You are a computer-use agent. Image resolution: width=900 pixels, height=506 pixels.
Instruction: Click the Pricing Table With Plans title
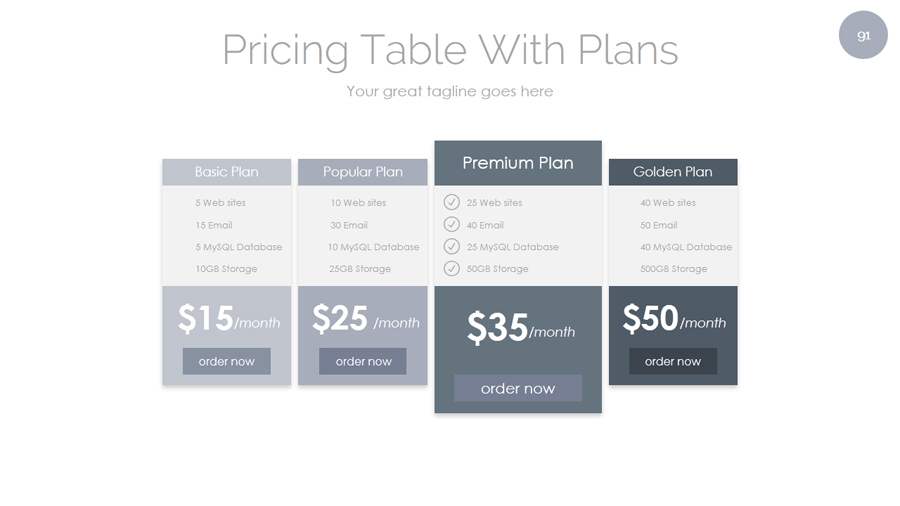[x=450, y=50]
